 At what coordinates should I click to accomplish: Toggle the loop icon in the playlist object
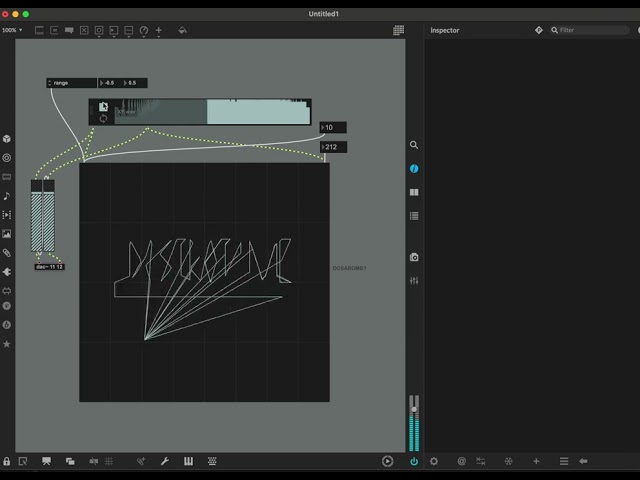pyautogui.click(x=103, y=119)
